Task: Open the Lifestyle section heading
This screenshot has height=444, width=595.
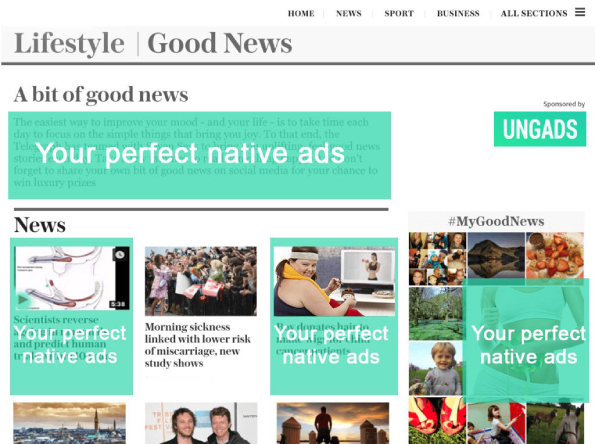Action: click(69, 43)
